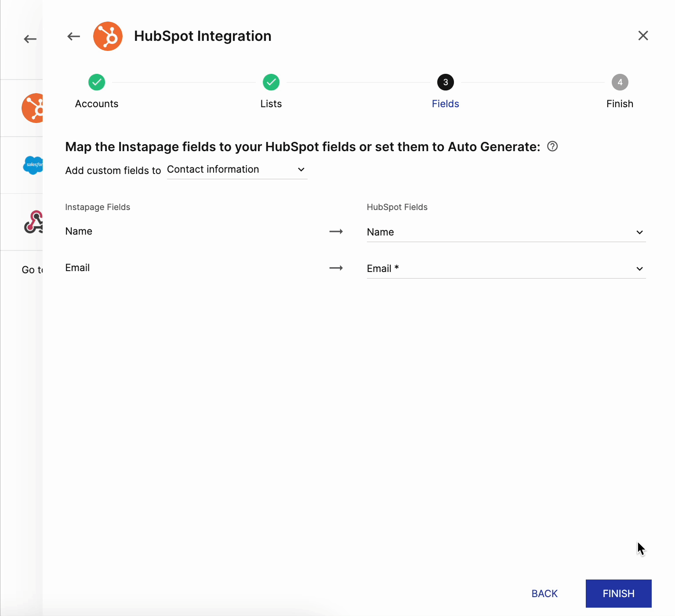
Task: Click the back arrow beside HubSpot Integration title
Action: [x=73, y=36]
